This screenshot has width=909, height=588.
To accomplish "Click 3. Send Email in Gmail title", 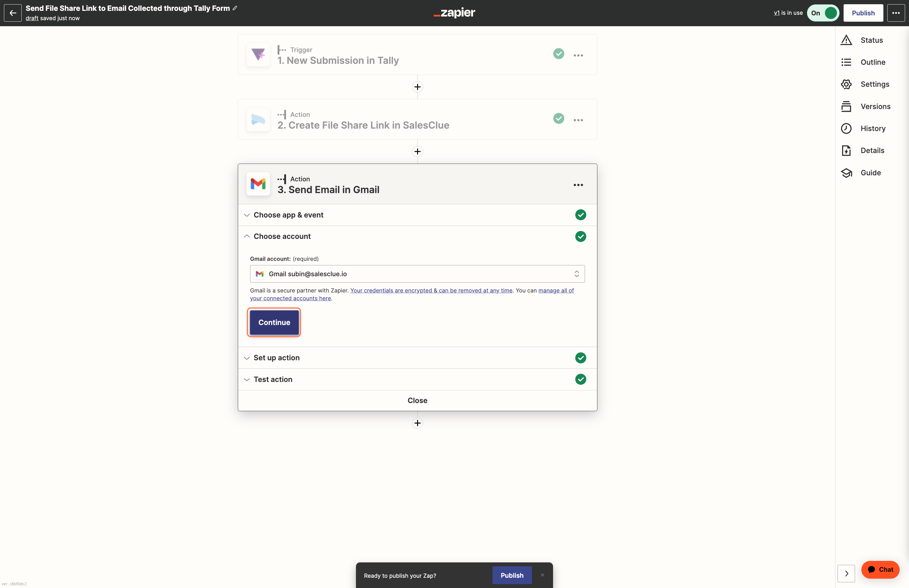I will (x=328, y=190).
